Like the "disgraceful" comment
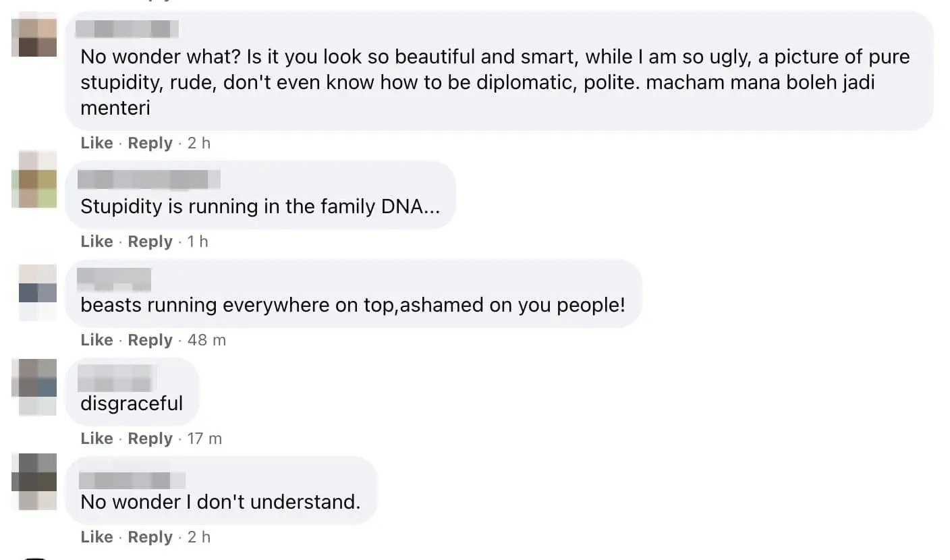The height and width of the screenshot is (560, 950). (x=96, y=439)
